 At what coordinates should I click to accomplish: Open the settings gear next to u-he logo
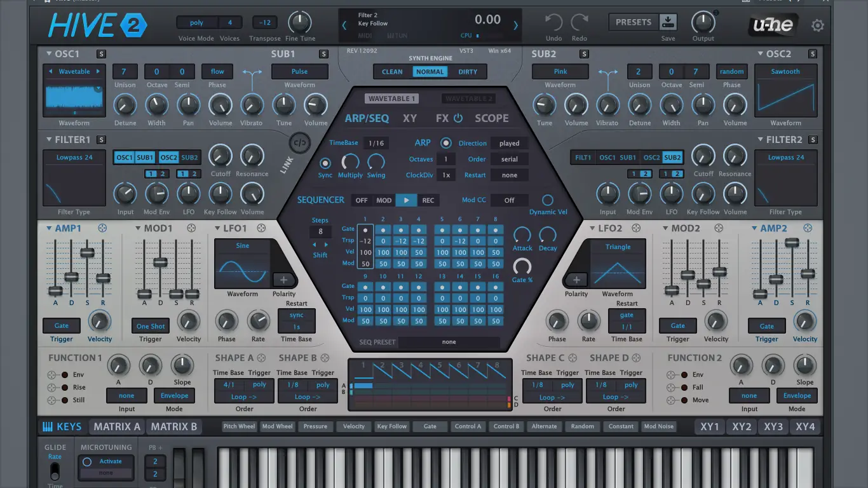click(x=818, y=25)
